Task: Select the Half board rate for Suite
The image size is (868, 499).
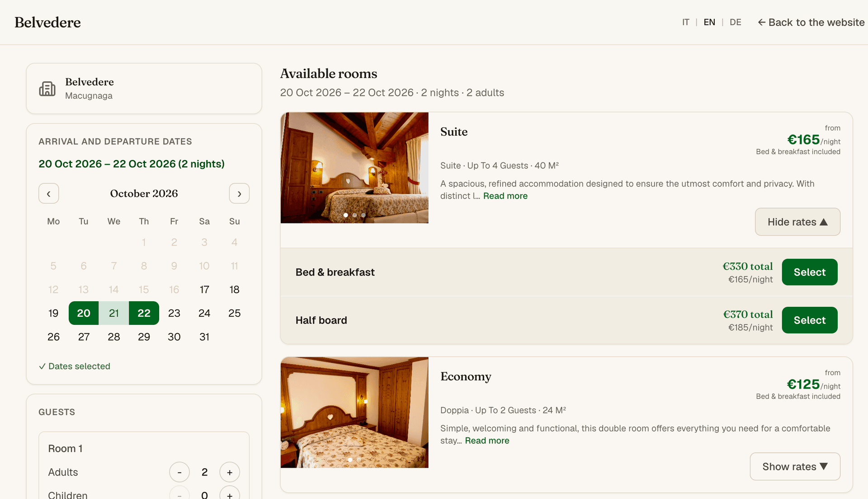Action: pyautogui.click(x=809, y=320)
